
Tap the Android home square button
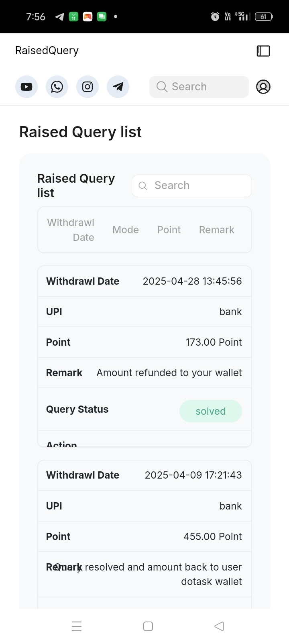[148, 626]
